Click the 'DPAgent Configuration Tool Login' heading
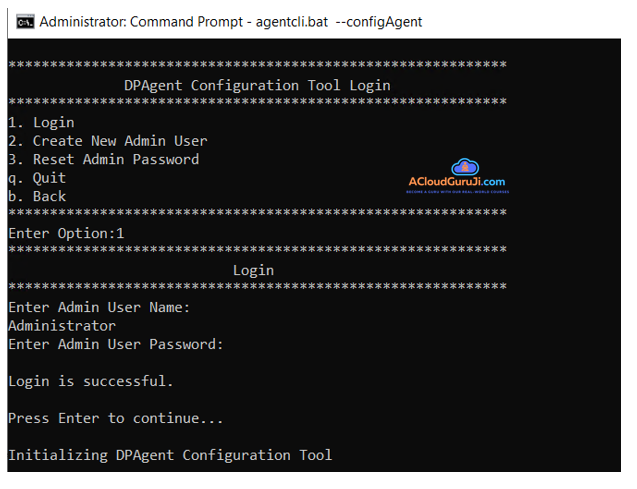Viewport: 637px width, 489px height. [257, 86]
